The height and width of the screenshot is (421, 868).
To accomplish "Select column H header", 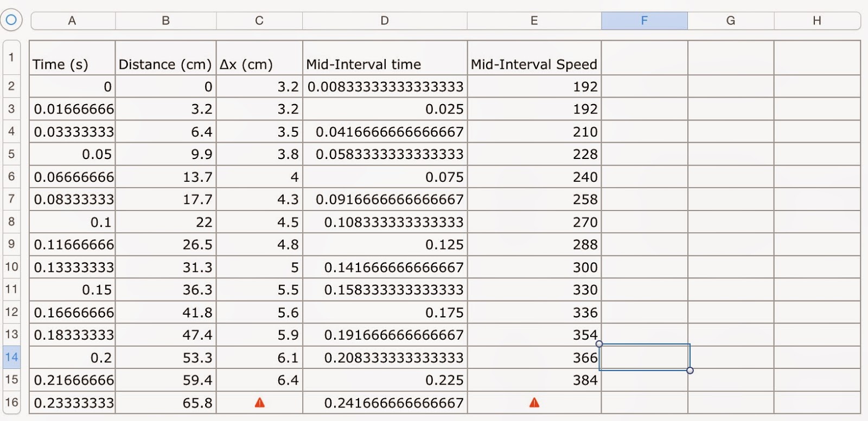I will 816,20.
